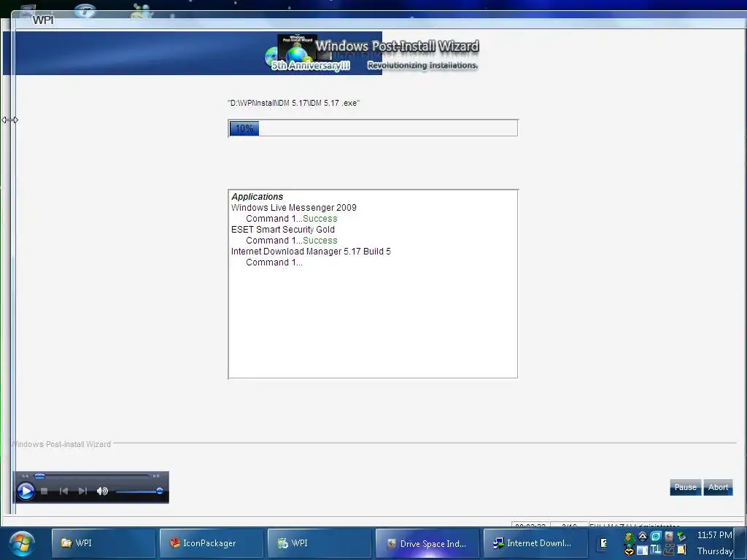Click the cyan eye ESET tray icon
The width and height of the screenshot is (747, 560).
(x=656, y=537)
